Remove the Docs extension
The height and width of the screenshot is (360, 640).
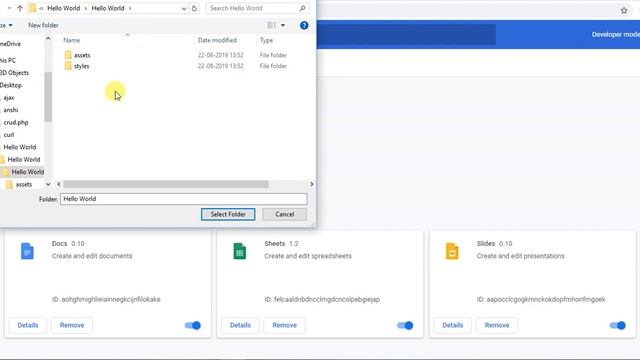point(72,325)
